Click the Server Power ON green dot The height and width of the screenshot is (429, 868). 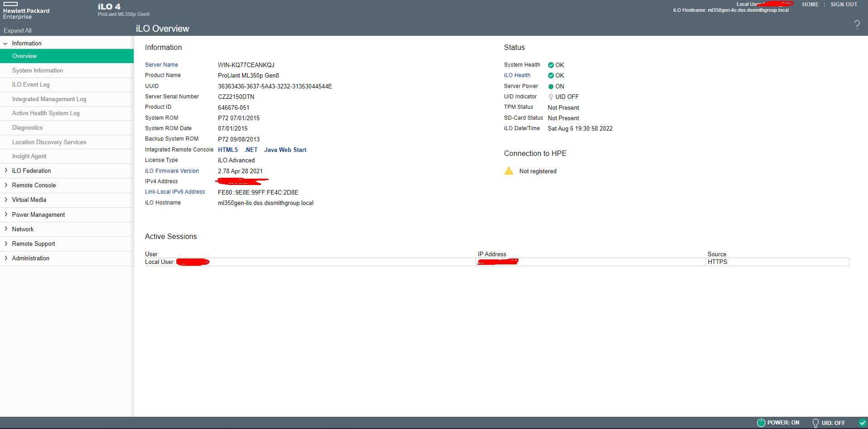point(551,86)
